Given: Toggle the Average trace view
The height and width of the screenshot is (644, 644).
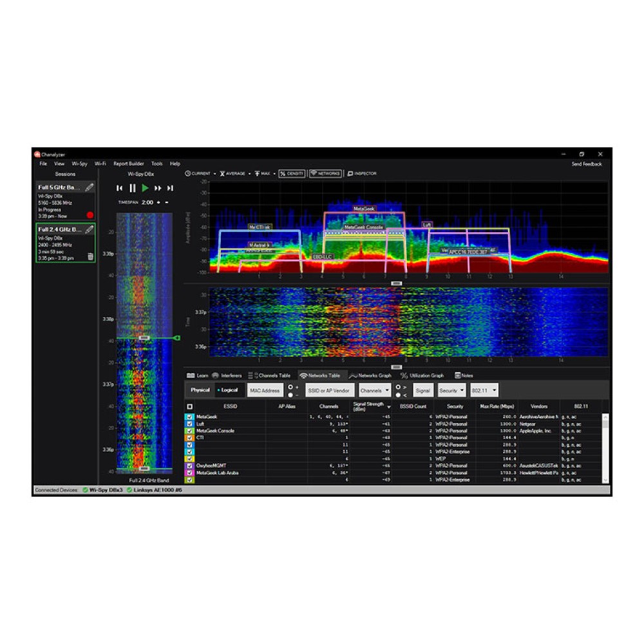Looking at the screenshot, I should [232, 174].
